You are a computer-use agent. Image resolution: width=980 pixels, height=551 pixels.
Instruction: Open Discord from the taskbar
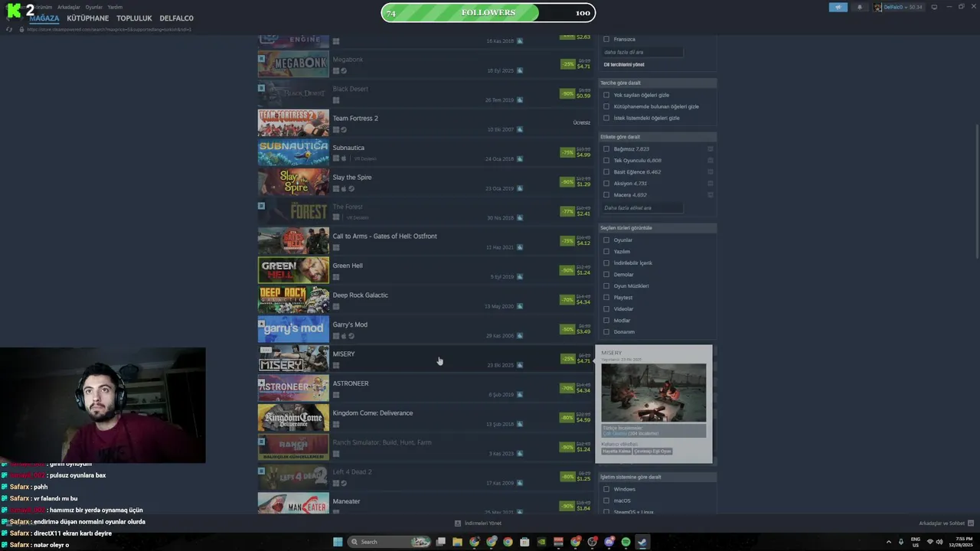tap(609, 542)
